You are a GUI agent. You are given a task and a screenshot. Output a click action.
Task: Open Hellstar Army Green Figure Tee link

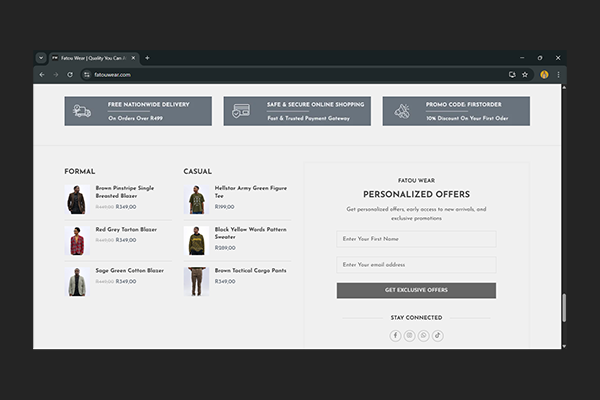click(x=250, y=190)
